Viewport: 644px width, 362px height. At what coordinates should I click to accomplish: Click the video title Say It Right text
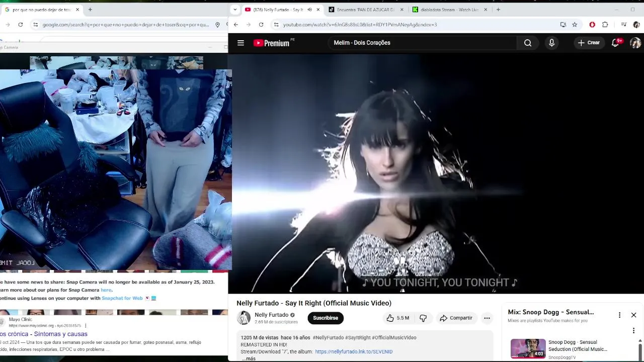pos(314,303)
